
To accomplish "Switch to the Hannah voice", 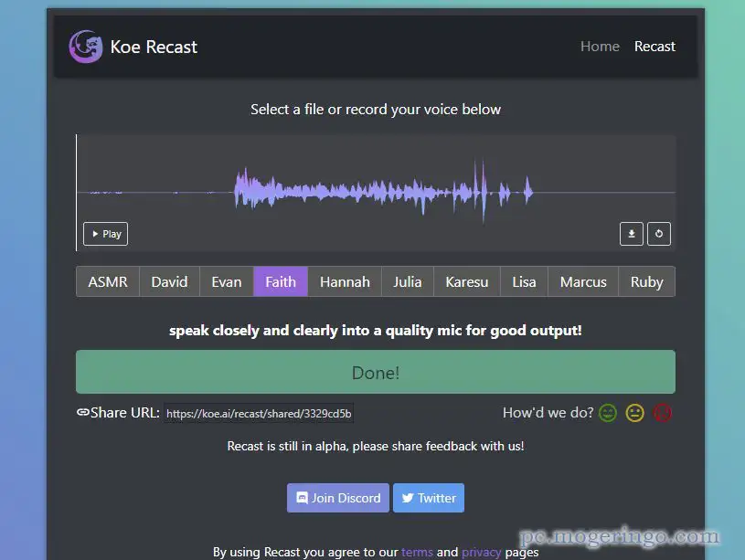I will 345,281.
